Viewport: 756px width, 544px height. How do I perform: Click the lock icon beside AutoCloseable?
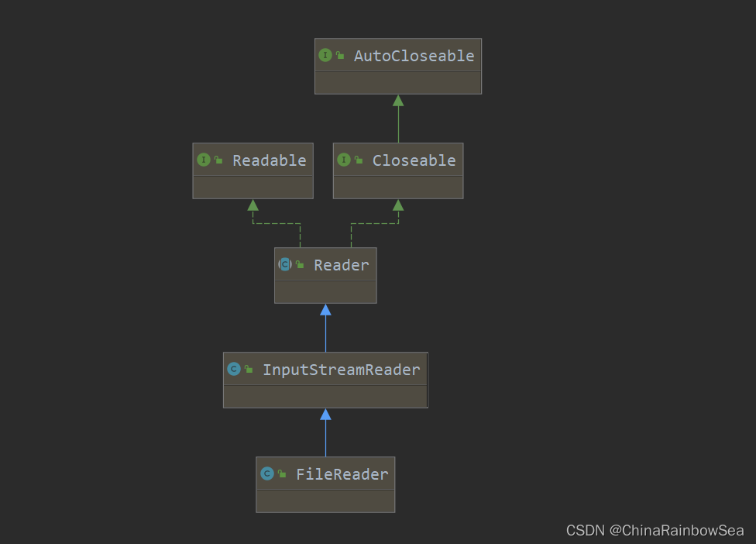pos(340,56)
